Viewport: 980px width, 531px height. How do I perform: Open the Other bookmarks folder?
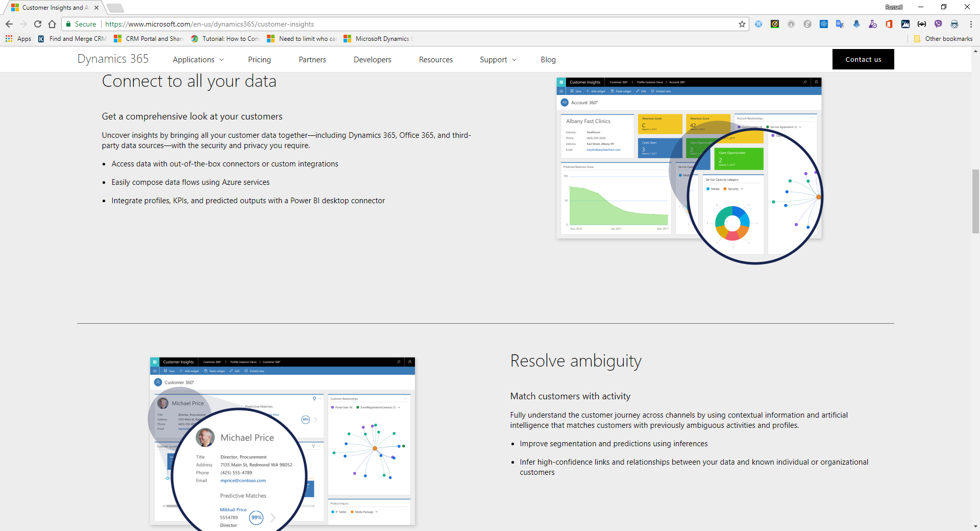[x=943, y=39]
